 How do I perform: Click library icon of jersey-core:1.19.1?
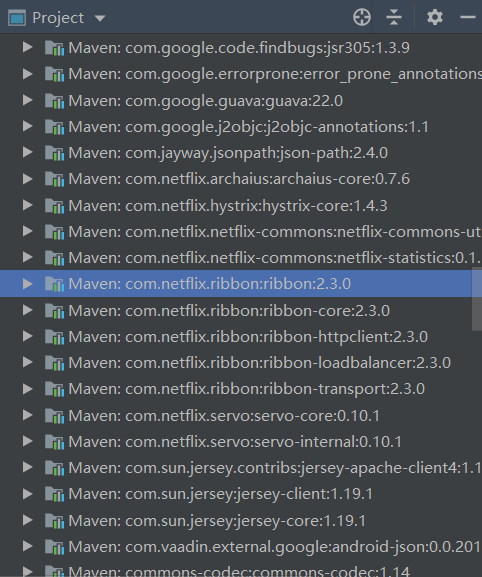pos(54,521)
